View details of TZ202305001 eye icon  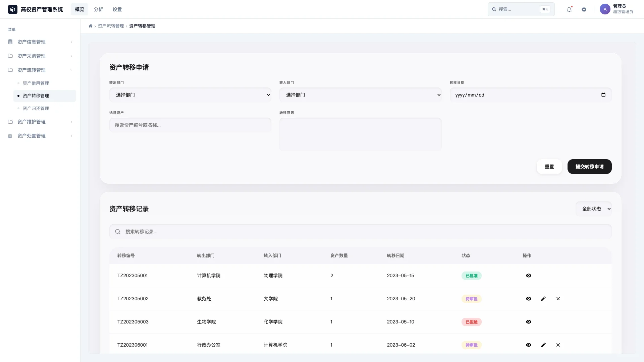tap(529, 276)
